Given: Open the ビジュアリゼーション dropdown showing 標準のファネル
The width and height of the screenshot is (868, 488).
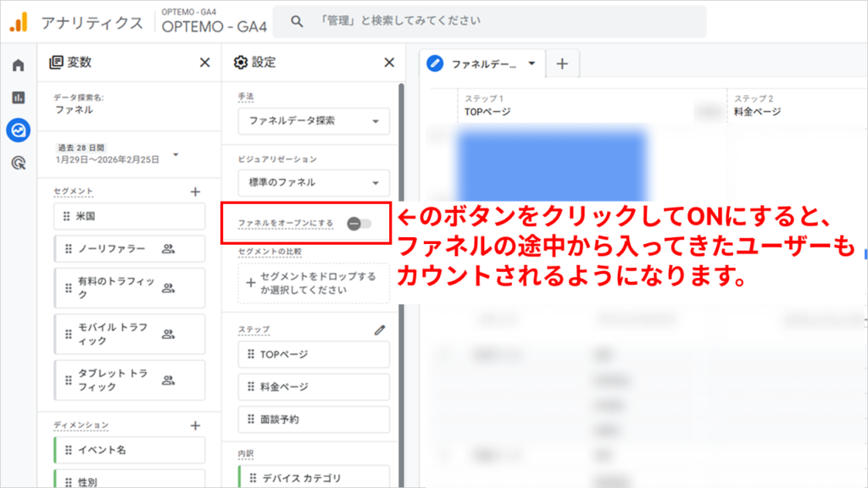Looking at the screenshot, I should [312, 183].
